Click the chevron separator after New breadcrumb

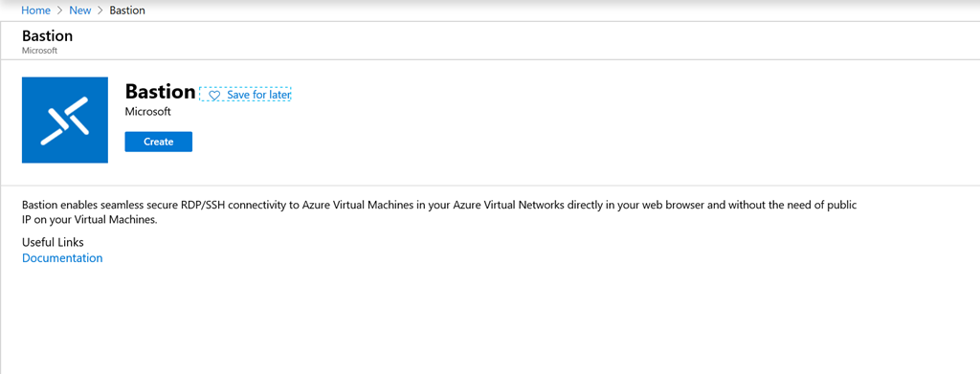click(100, 11)
